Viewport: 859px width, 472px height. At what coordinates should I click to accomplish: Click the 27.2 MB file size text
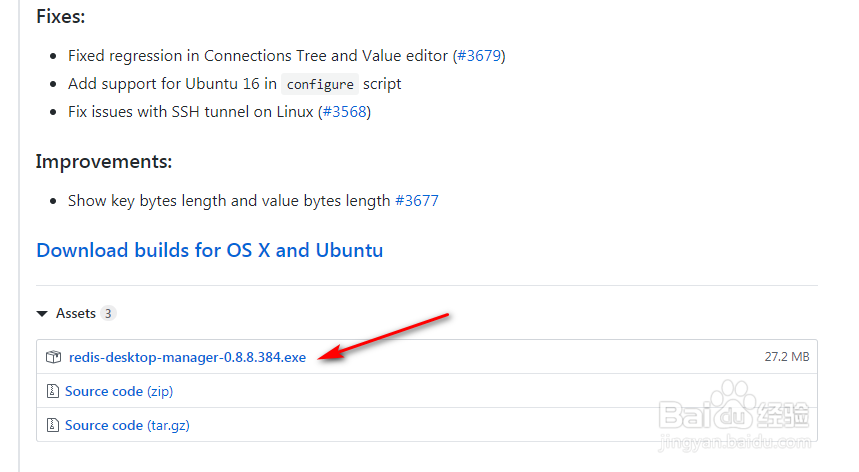coord(785,357)
